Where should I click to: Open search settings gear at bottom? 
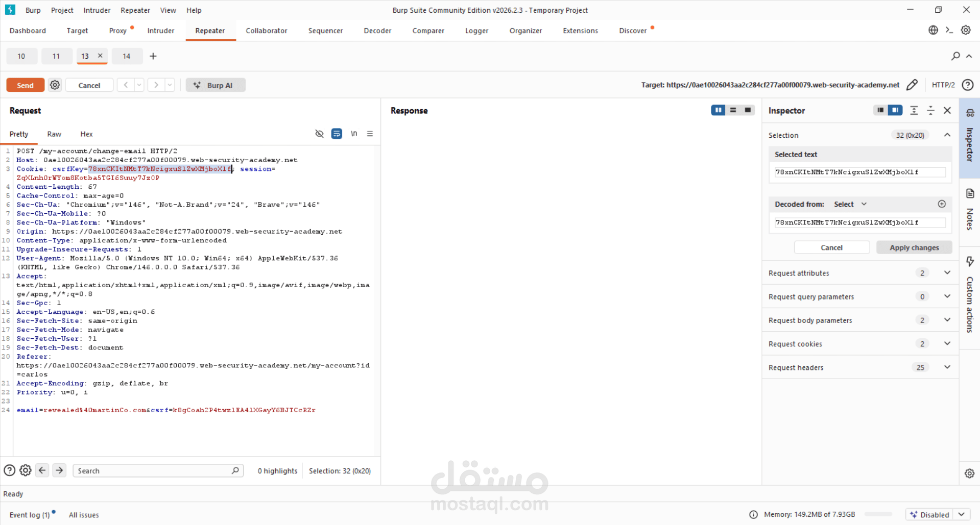click(26, 470)
